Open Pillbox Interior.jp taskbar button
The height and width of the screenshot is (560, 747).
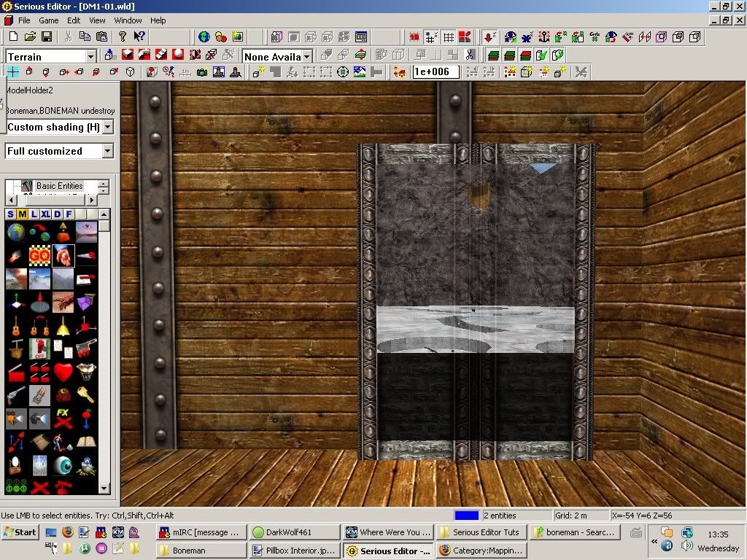(x=295, y=551)
